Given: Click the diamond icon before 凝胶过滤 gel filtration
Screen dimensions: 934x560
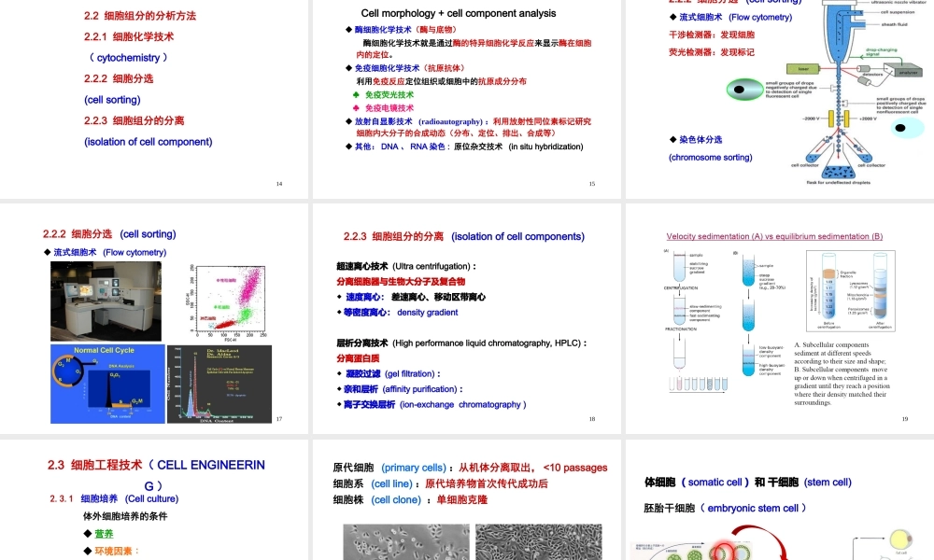Looking at the screenshot, I should [338, 373].
